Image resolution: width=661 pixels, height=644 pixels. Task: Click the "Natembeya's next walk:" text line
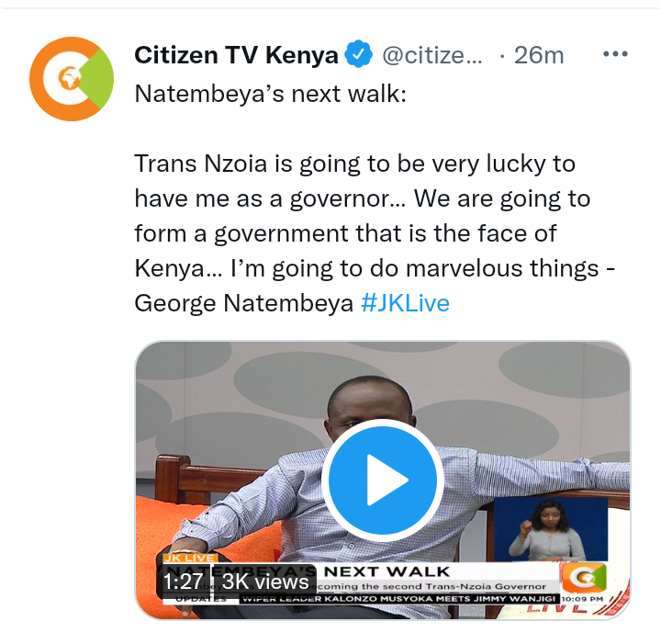coord(270,93)
